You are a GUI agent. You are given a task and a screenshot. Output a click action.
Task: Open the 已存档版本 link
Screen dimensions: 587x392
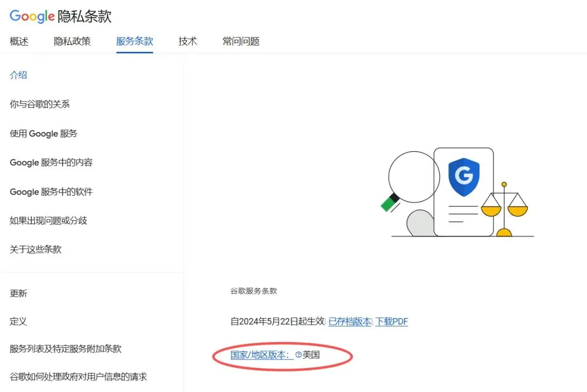350,322
